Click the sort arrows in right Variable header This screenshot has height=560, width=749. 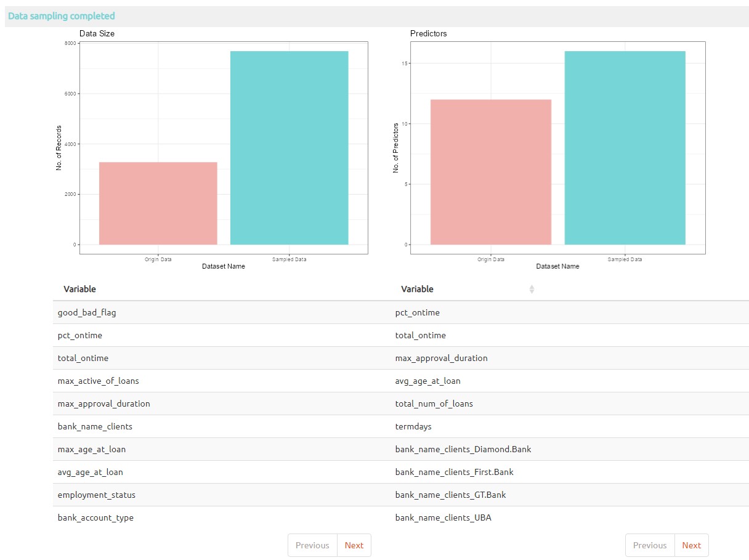(x=532, y=289)
